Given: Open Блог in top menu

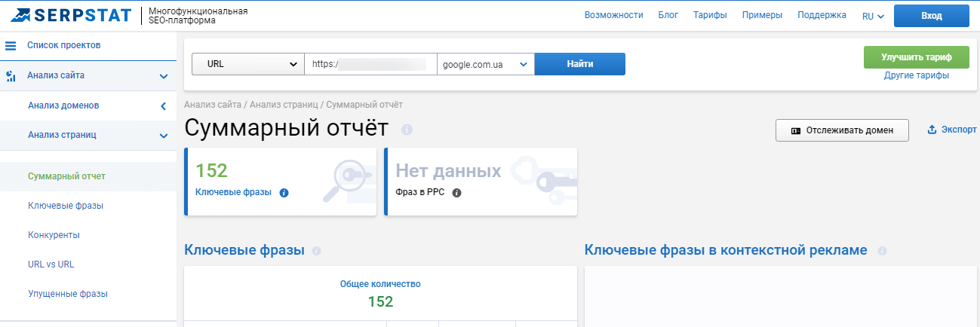Looking at the screenshot, I should pyautogui.click(x=668, y=15).
